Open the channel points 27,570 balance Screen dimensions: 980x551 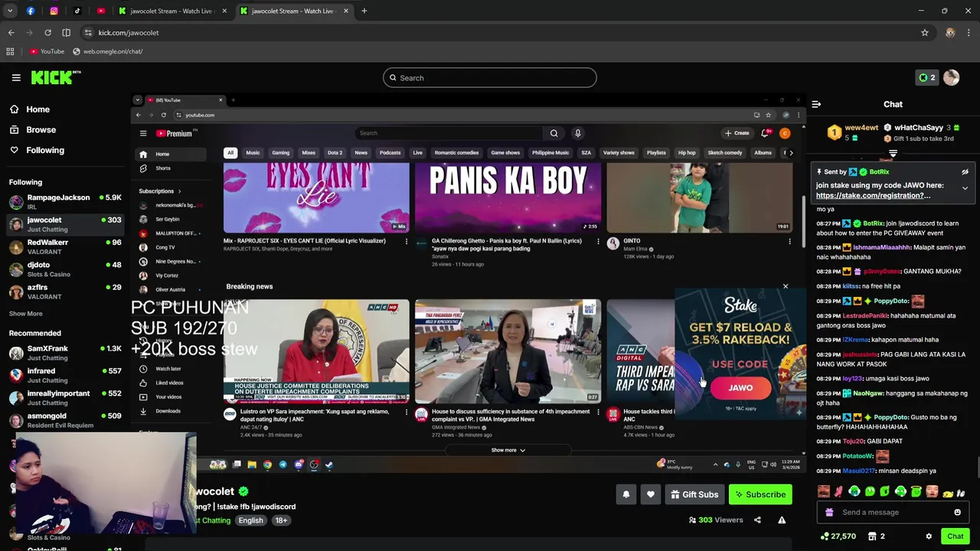pyautogui.click(x=838, y=536)
